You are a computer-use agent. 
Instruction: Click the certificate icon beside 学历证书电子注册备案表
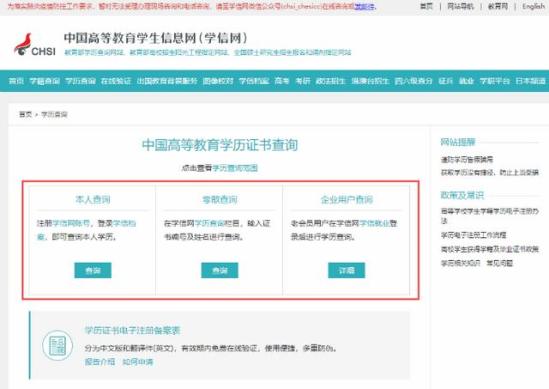57,345
